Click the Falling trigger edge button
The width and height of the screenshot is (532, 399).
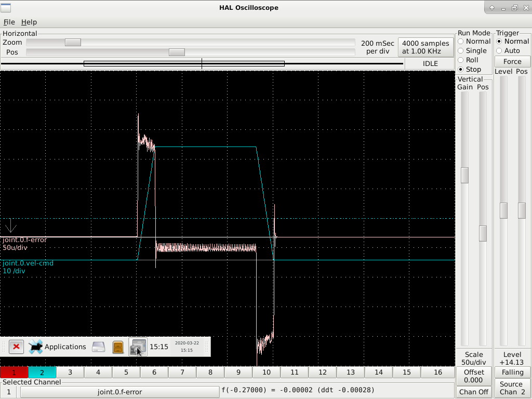coord(512,373)
